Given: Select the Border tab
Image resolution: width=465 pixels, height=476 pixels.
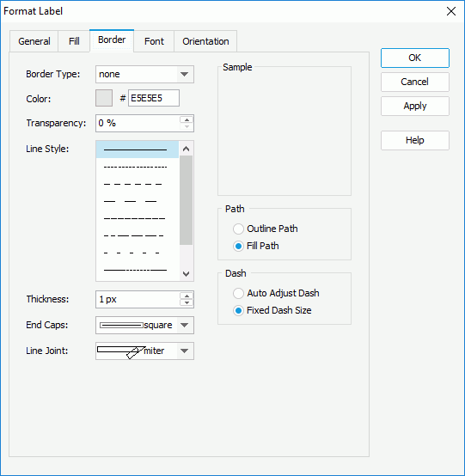Looking at the screenshot, I should [112, 40].
